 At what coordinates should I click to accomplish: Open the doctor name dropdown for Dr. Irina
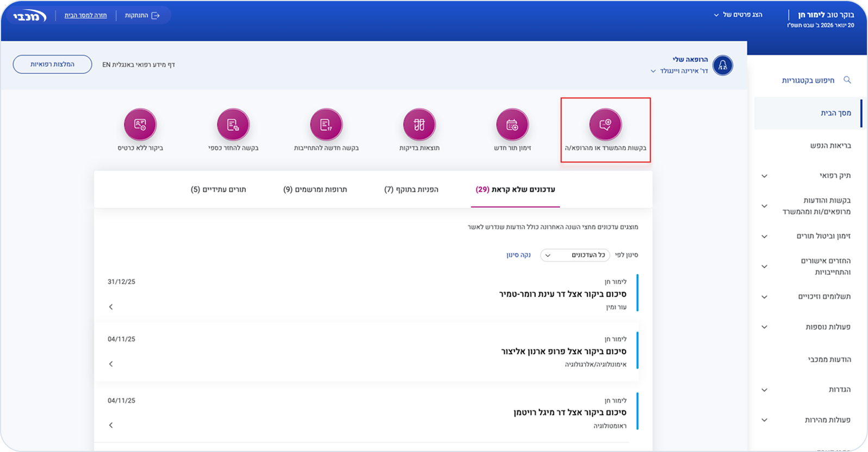coord(653,71)
